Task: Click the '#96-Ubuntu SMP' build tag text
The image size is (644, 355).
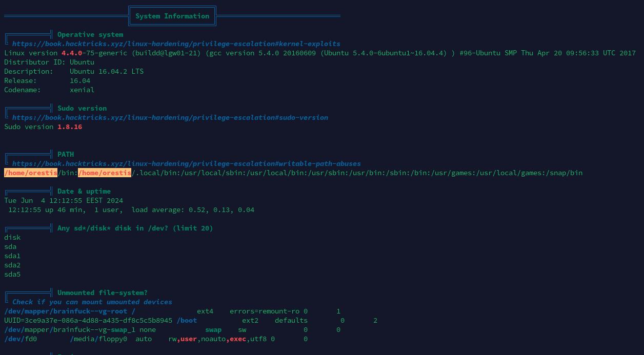Action: (x=488, y=53)
